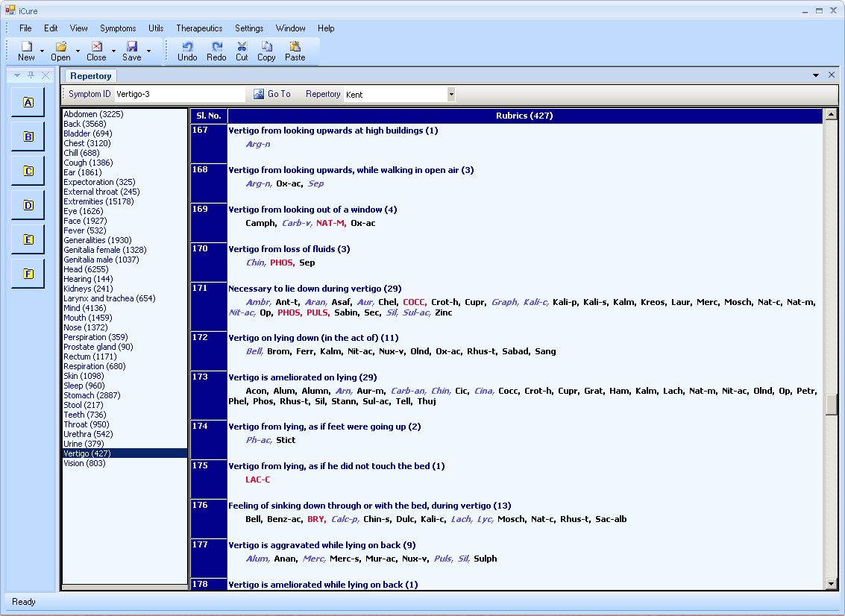845x616 pixels.
Task: Open the dropdown arrow next to Open
Action: [78, 51]
